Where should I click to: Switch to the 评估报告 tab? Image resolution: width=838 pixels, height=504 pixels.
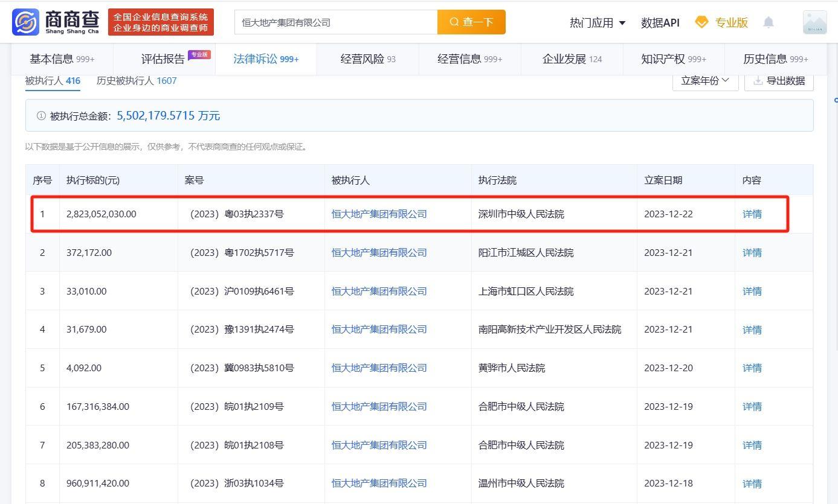163,59
